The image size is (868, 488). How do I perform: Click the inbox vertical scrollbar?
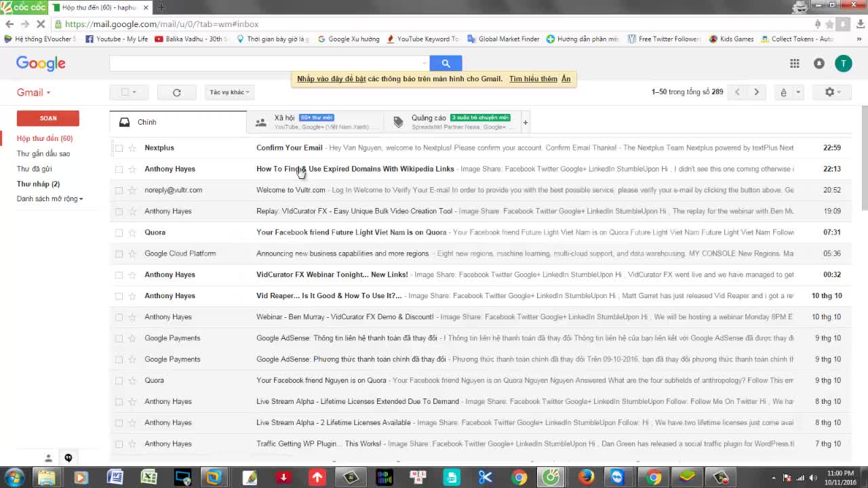[864, 159]
